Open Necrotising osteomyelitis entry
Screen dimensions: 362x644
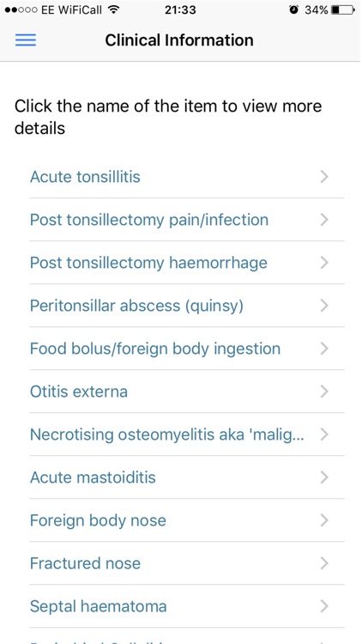(187, 434)
